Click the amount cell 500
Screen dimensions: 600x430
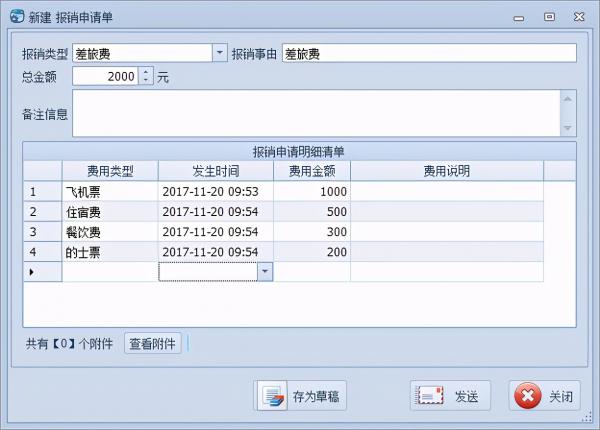click(312, 212)
